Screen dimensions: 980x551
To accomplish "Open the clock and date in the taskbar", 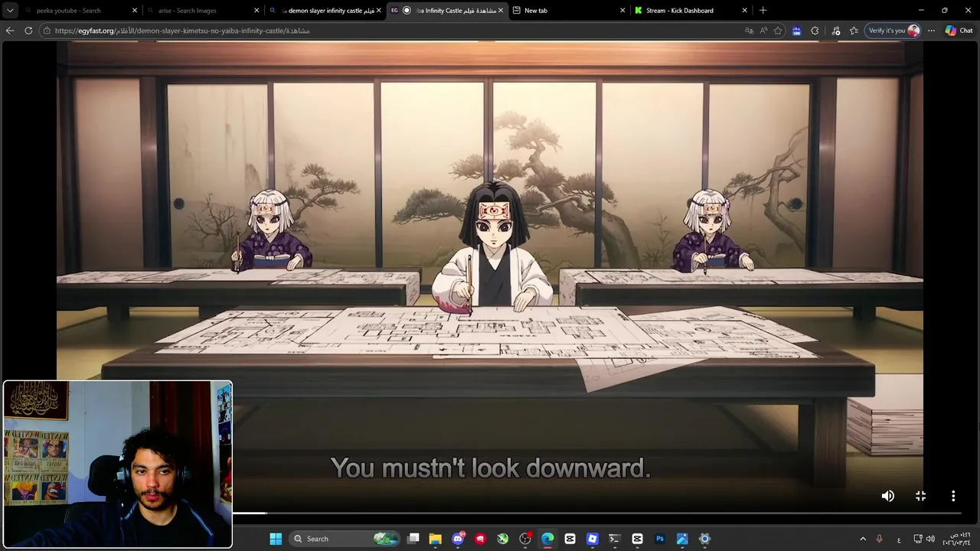I will (x=956, y=539).
